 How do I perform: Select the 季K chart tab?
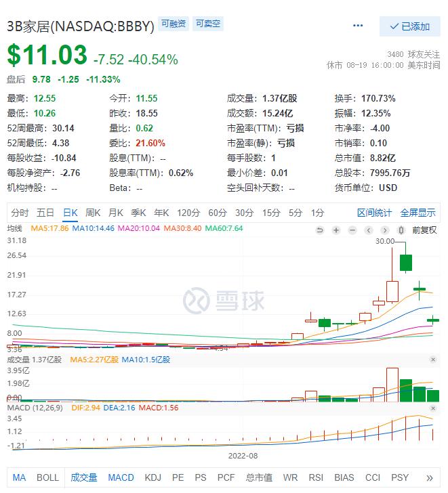[138, 213]
